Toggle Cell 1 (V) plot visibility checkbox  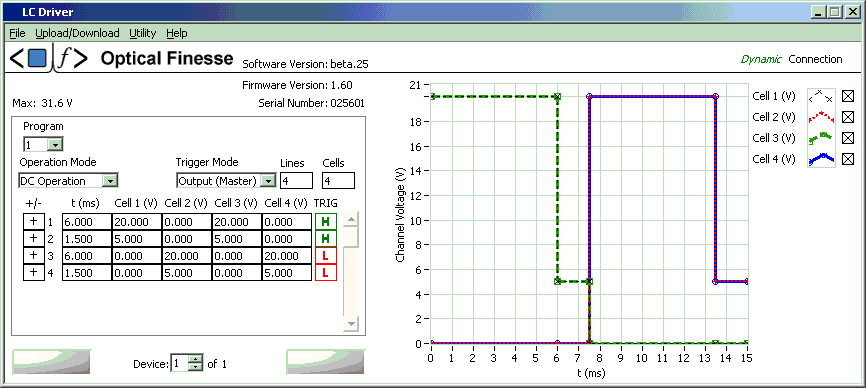tap(848, 96)
